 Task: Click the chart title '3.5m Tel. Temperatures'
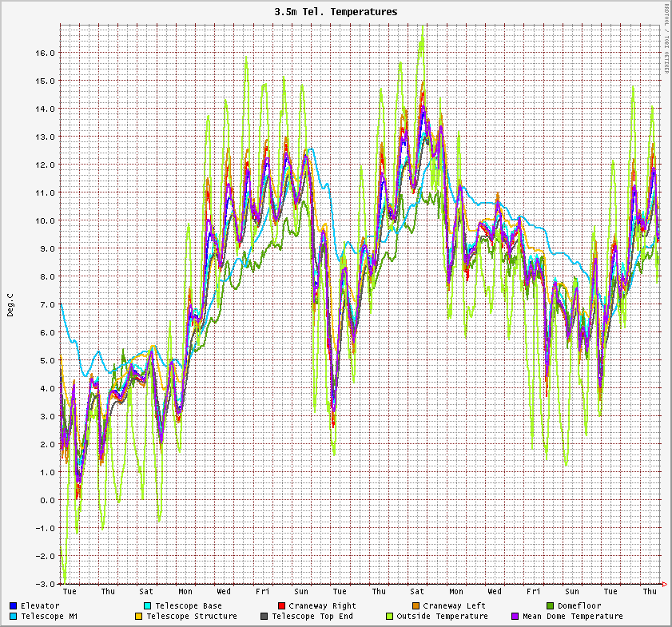click(x=336, y=12)
